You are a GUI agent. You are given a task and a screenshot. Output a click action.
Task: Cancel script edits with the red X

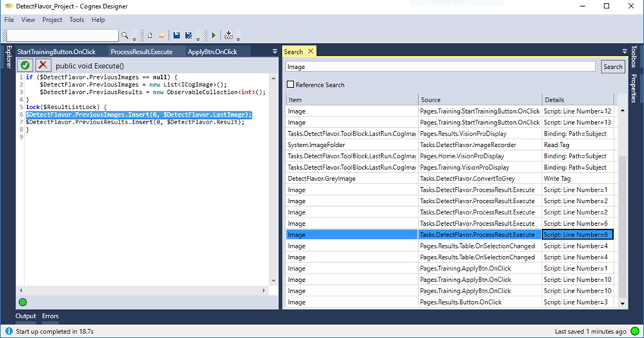tap(43, 65)
